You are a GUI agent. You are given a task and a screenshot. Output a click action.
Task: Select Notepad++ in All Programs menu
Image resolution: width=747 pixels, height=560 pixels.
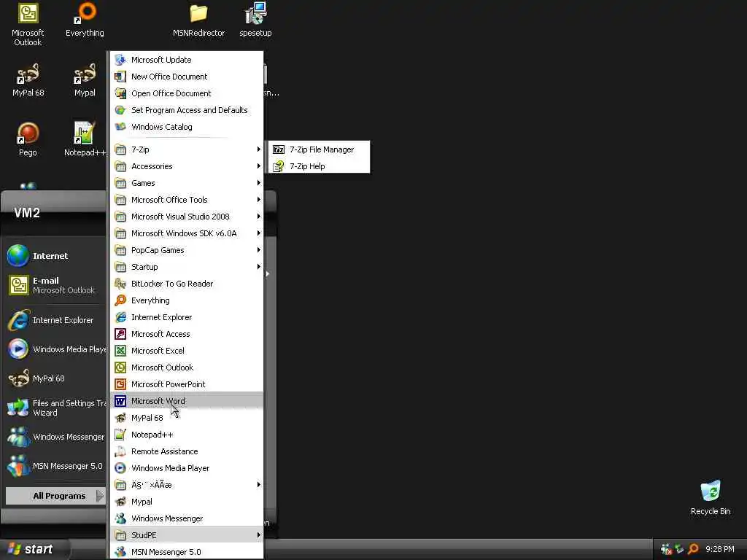pos(187,435)
